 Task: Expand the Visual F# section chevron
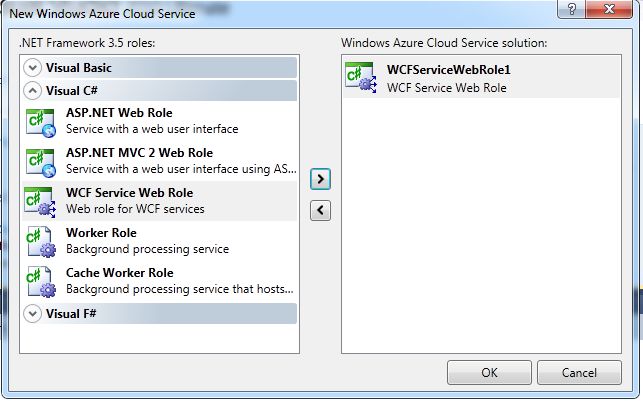click(32, 314)
